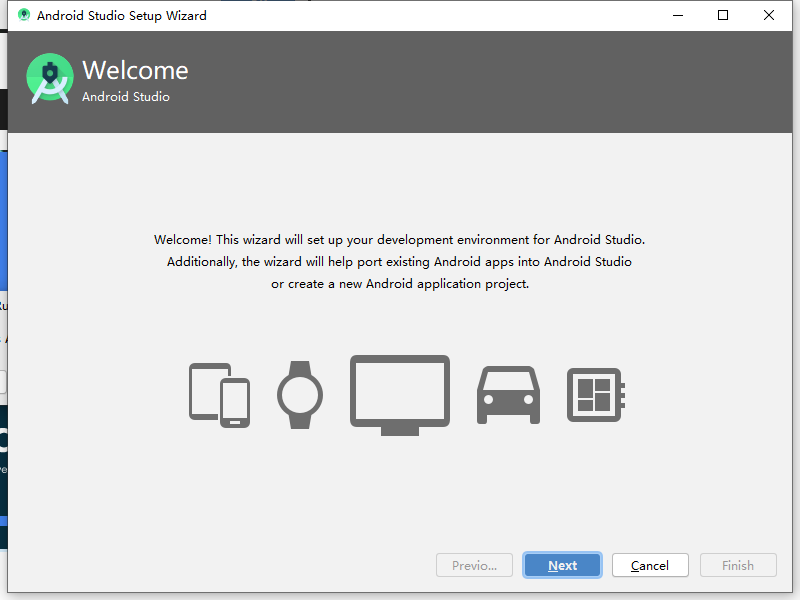Click the Android Studio logo in header
This screenshot has height=600, width=800.
[50, 79]
